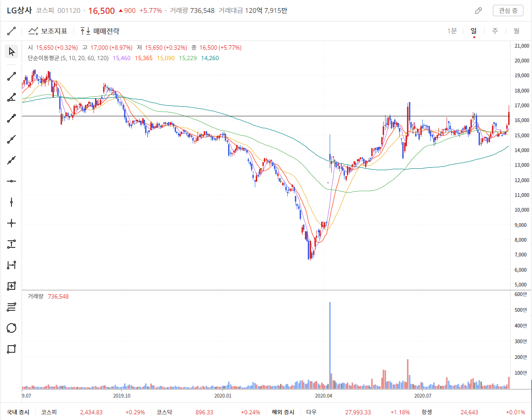Select the parallel lines Fibonacci tool
532x420 pixels.
(x=11, y=307)
